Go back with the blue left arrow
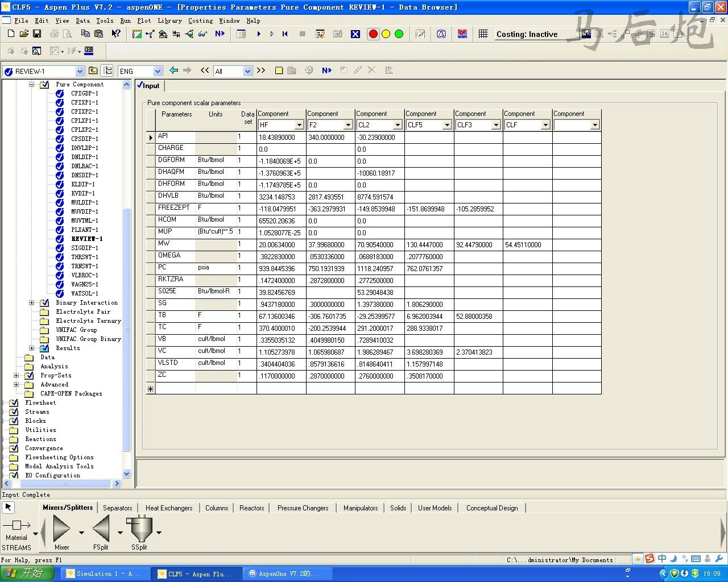This screenshot has height=582, width=728. [174, 70]
